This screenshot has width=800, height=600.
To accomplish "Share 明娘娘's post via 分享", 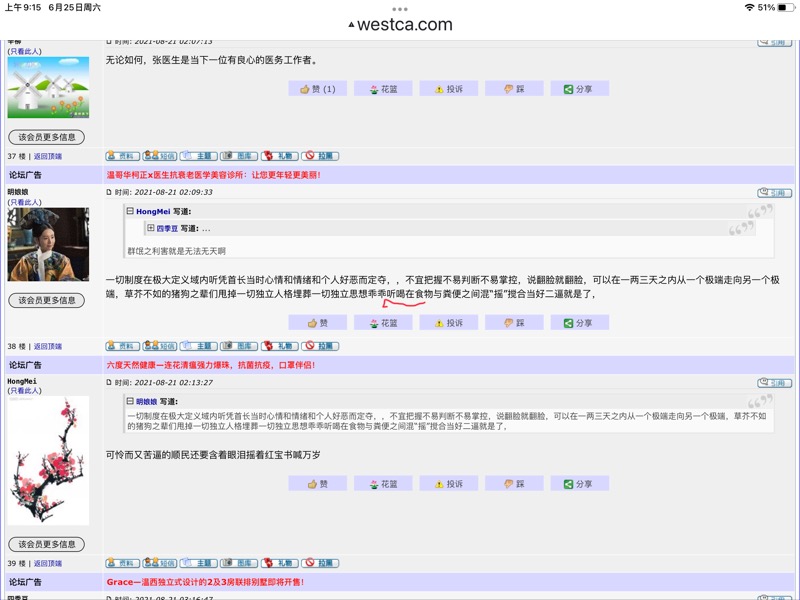I will click(x=580, y=323).
